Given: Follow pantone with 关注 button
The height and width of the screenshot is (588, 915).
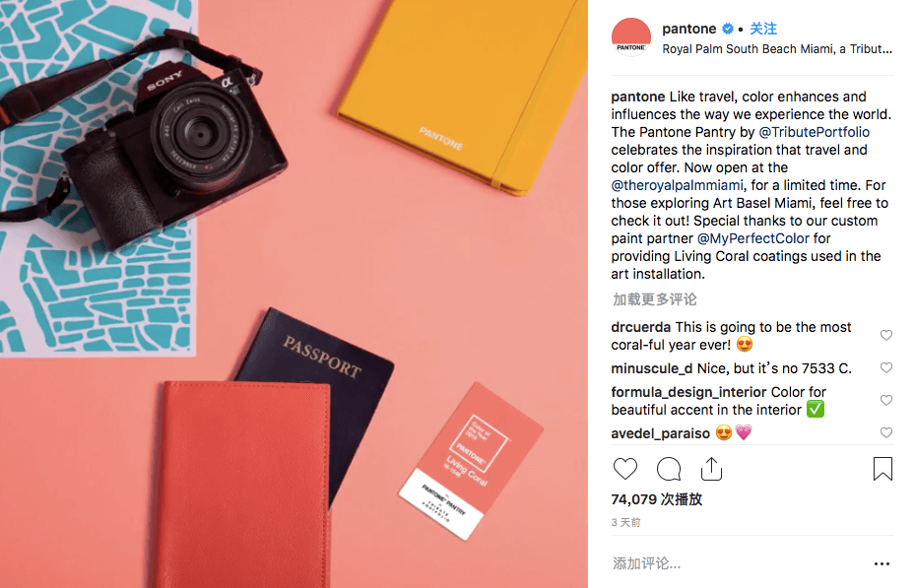Looking at the screenshot, I should click(x=763, y=29).
